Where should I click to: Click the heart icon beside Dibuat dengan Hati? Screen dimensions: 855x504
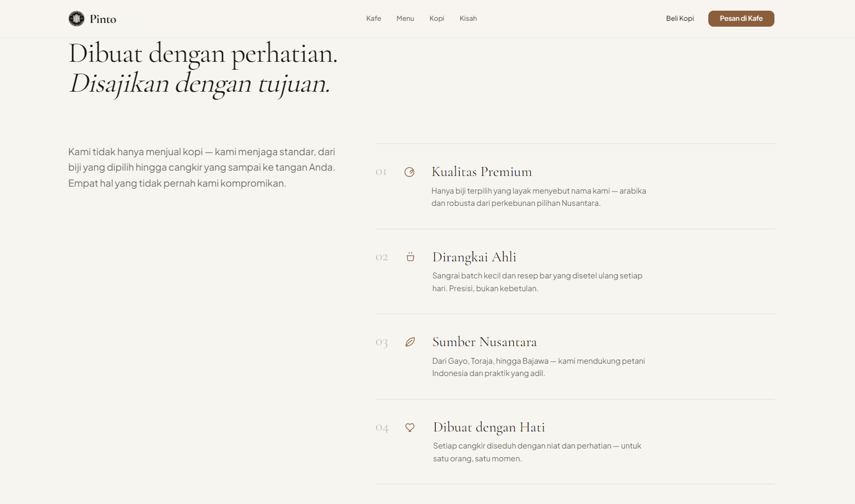pyautogui.click(x=410, y=427)
